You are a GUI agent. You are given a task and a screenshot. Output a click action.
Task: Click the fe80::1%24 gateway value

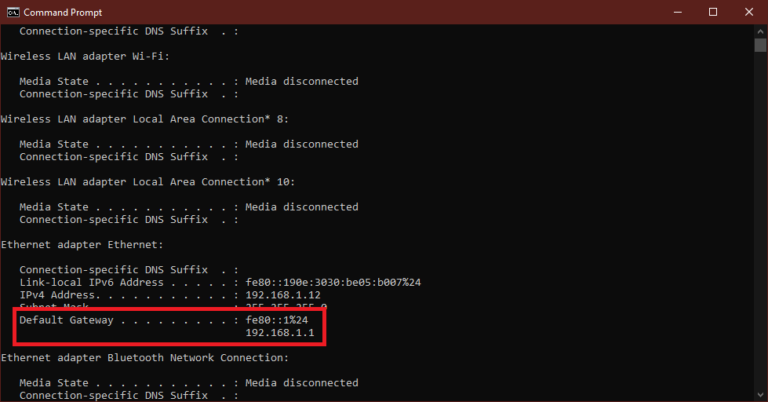click(273, 321)
